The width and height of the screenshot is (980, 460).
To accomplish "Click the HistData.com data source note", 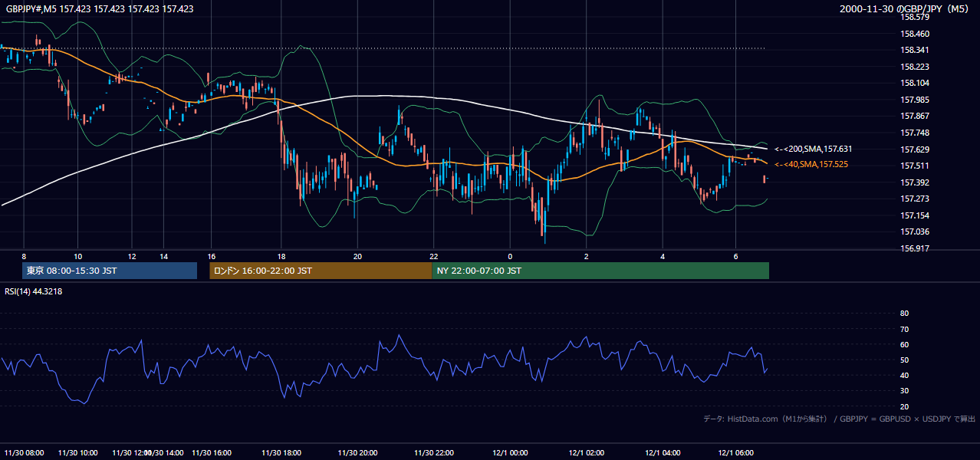I will click(840, 419).
